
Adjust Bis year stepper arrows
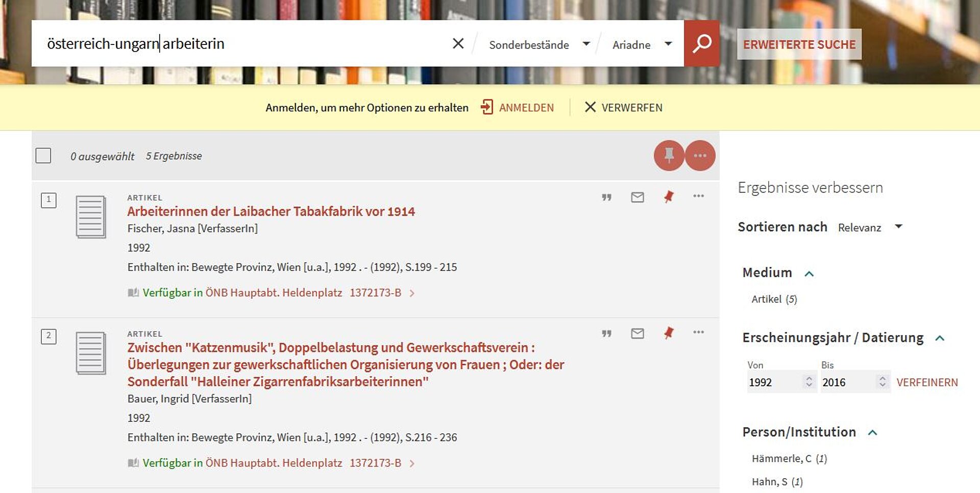(882, 382)
